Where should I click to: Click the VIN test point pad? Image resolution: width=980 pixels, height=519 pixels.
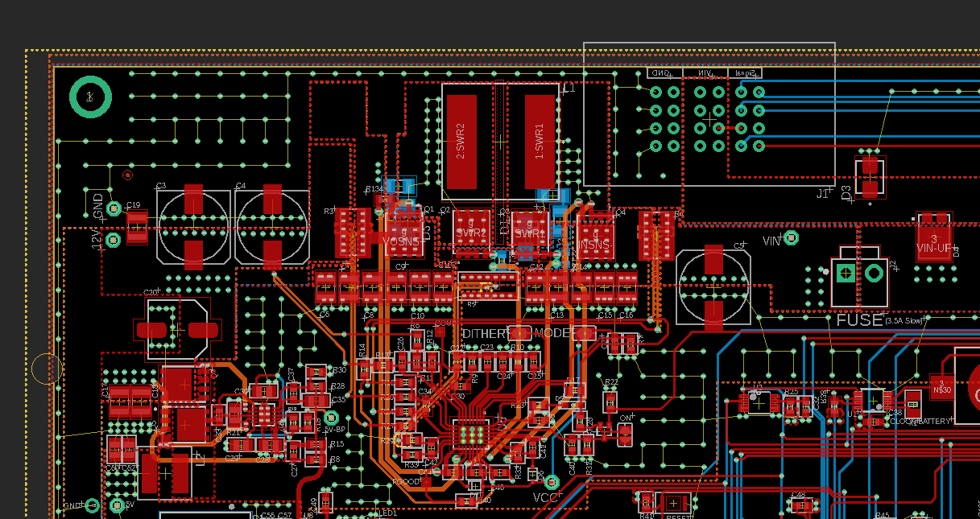(792, 237)
